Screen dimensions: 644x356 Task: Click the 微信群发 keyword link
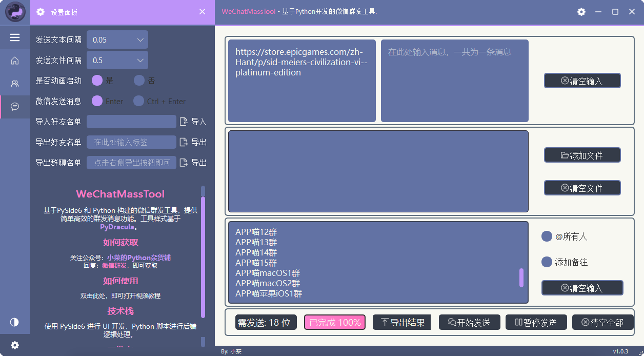(115, 266)
